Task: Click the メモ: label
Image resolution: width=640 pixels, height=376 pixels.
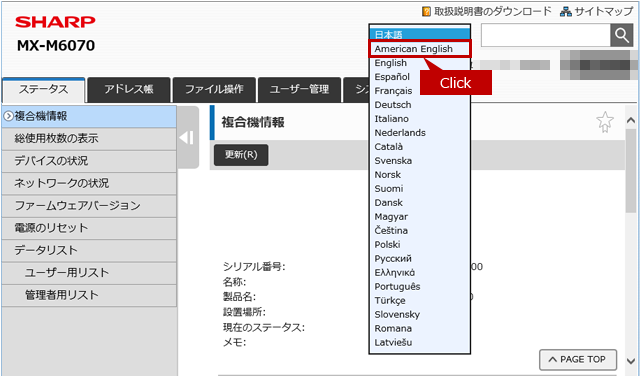Action: pos(234,343)
